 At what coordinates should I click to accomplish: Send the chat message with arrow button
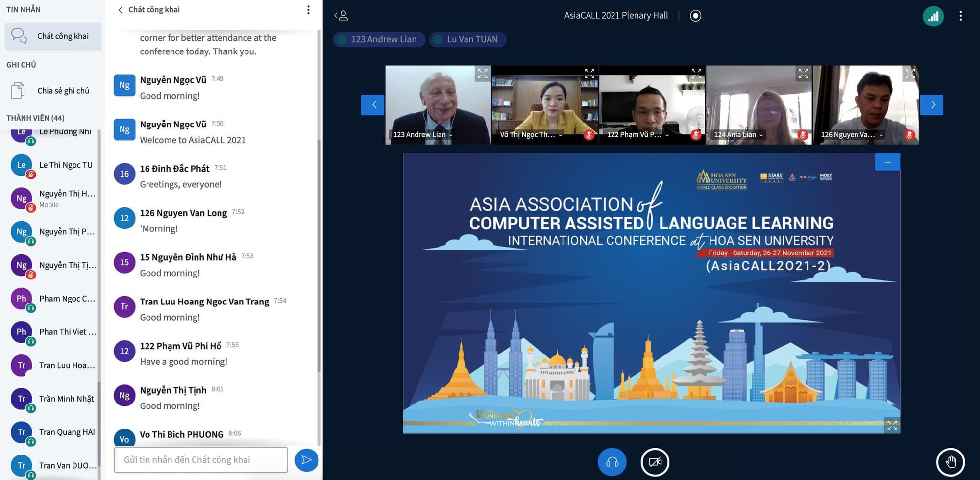(307, 460)
